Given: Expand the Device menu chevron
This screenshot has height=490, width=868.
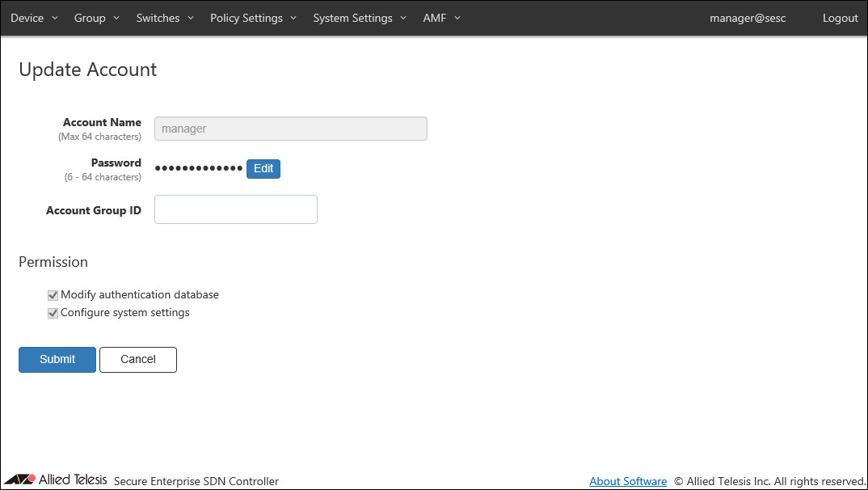Looking at the screenshot, I should pyautogui.click(x=55, y=18).
